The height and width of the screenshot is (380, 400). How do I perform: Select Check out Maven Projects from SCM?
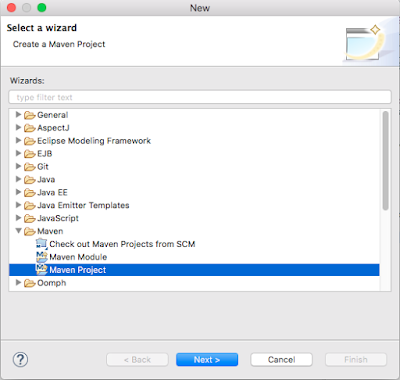click(x=122, y=244)
